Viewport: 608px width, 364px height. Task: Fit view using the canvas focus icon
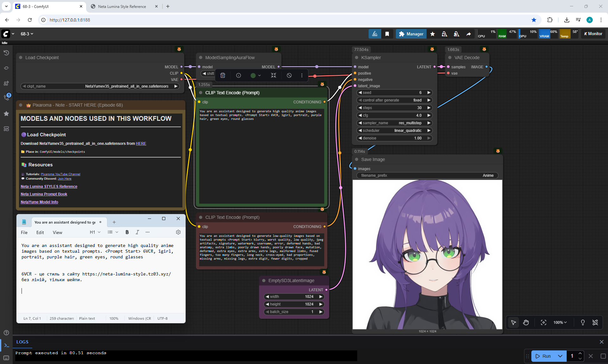click(543, 322)
